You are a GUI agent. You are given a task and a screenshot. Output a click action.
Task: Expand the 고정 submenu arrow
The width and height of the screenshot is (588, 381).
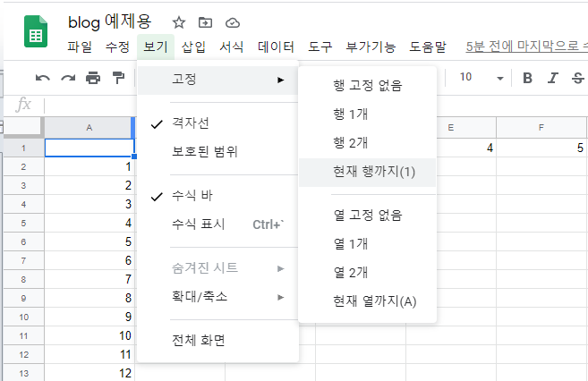[x=280, y=80]
